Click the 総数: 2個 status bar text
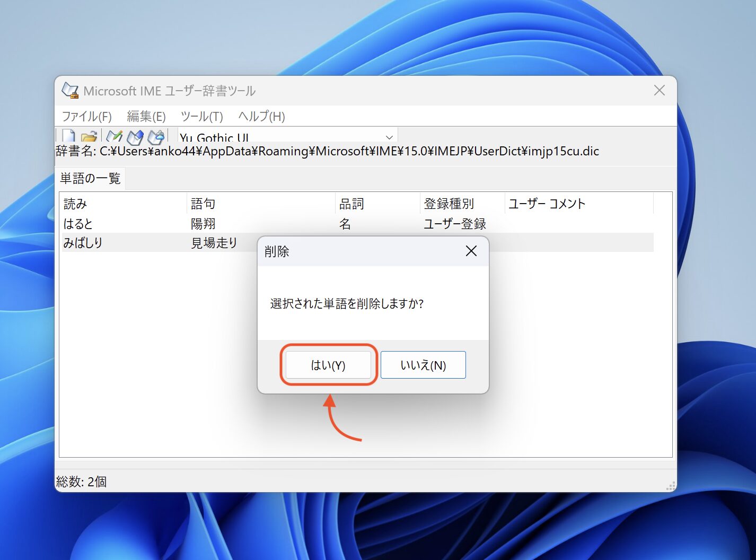The width and height of the screenshot is (756, 560). (82, 482)
